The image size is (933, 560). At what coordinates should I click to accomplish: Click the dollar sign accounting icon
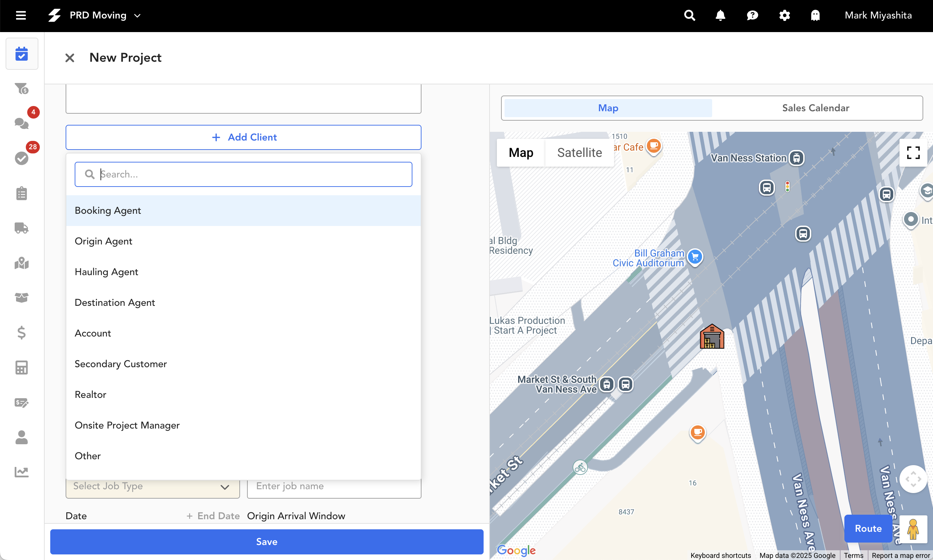[22, 332]
